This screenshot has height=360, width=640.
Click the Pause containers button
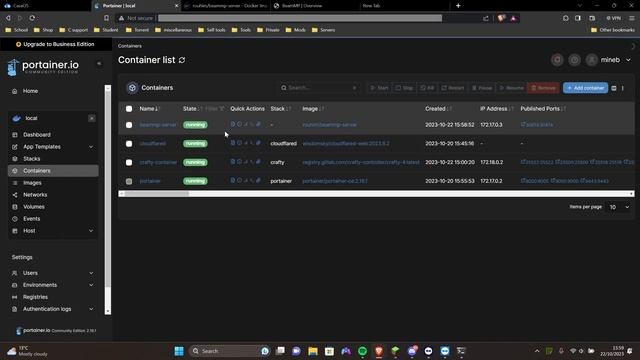point(482,88)
